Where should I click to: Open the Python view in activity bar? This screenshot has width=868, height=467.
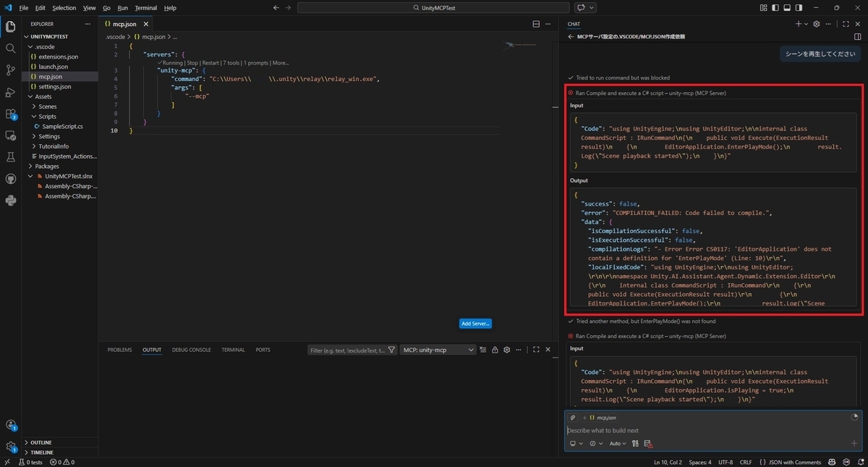coord(10,201)
